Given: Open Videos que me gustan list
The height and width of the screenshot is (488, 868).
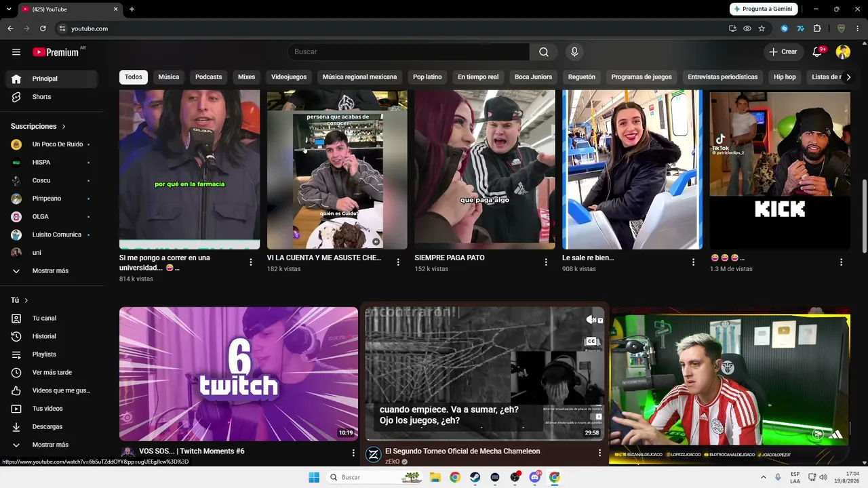Looking at the screenshot, I should pos(53,390).
